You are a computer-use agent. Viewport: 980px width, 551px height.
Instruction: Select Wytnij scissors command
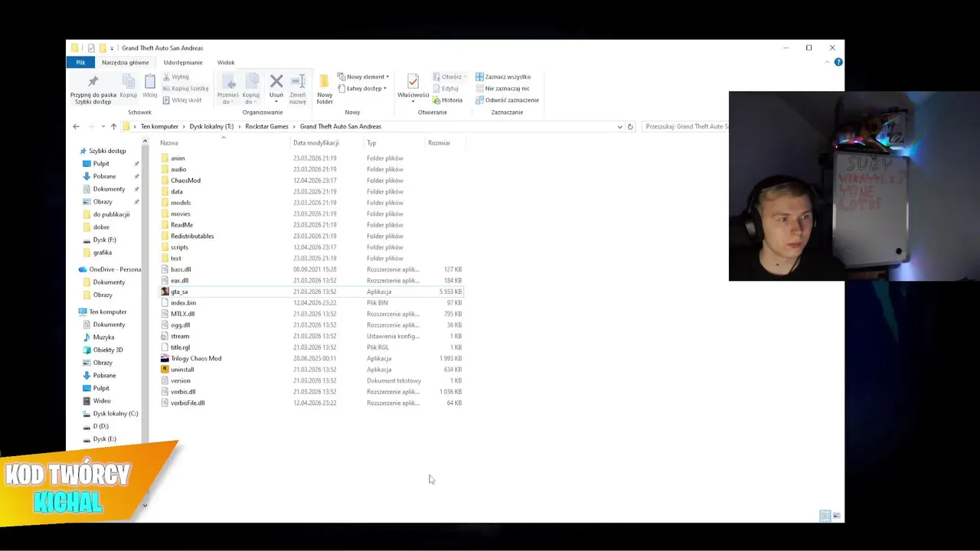[176, 77]
